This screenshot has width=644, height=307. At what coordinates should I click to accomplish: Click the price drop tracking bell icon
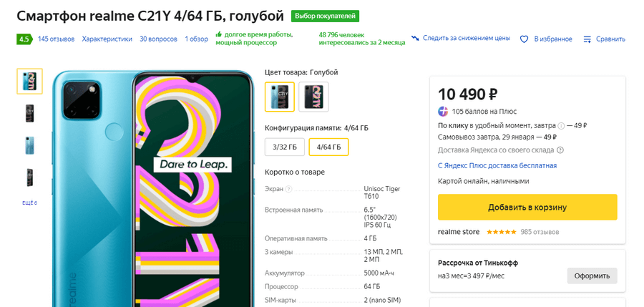[x=415, y=39]
